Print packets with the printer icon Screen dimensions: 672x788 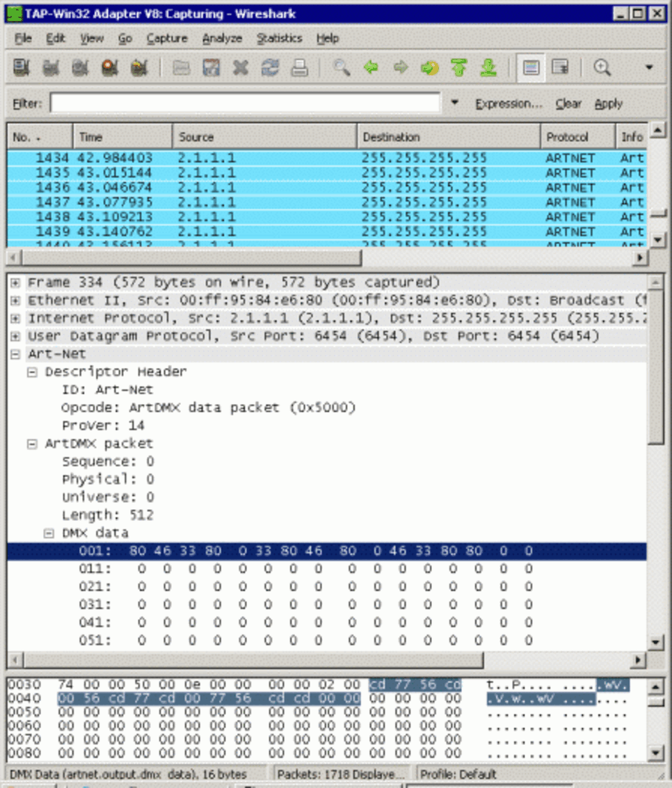tap(300, 67)
